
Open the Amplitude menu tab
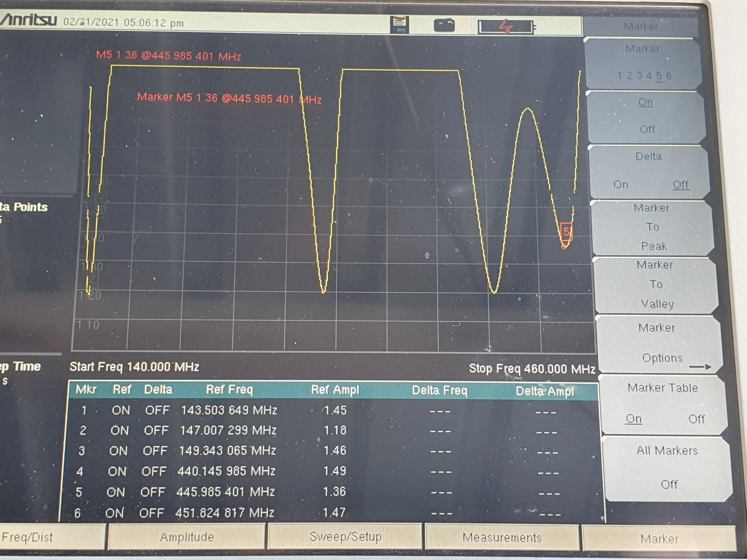click(187, 537)
